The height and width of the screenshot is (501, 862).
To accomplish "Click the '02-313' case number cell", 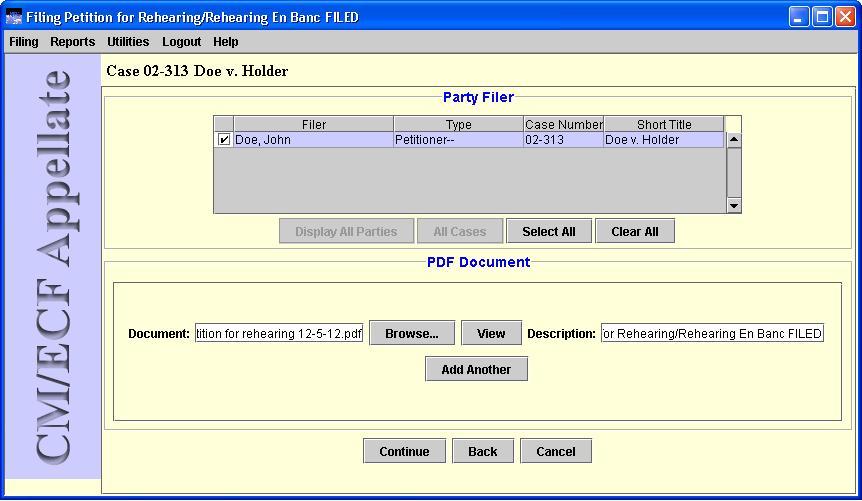I will click(563, 140).
